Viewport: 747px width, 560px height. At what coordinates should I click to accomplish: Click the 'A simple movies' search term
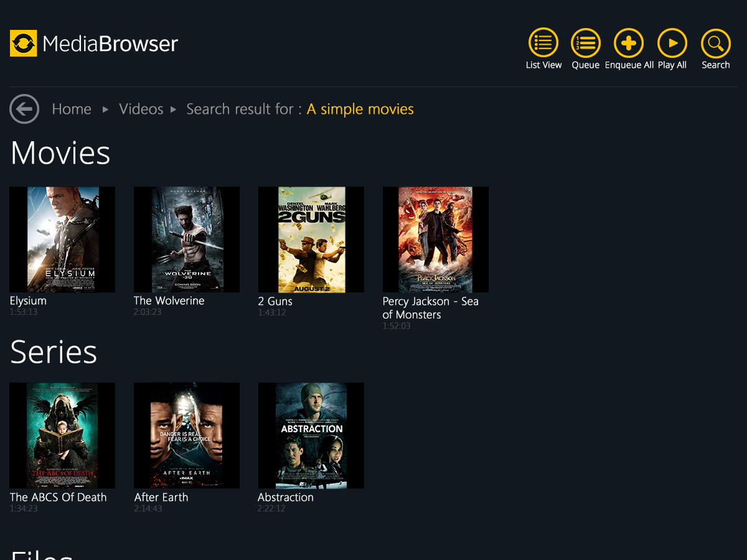point(360,110)
